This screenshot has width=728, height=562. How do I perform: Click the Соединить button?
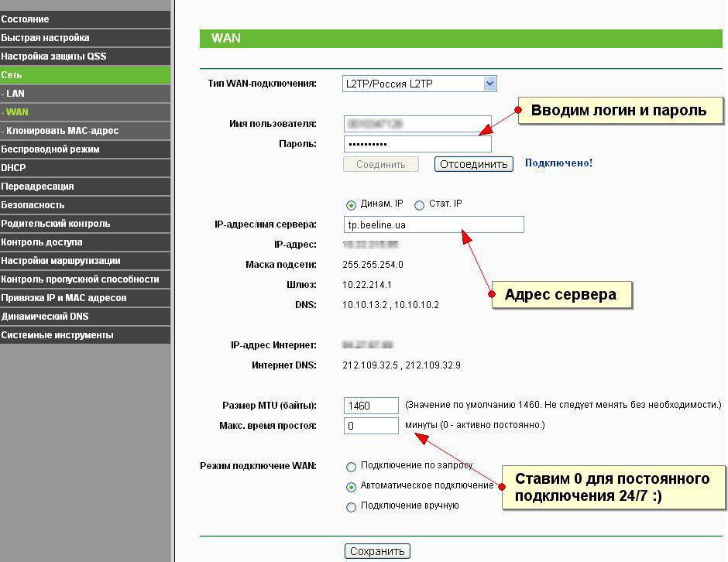380,164
